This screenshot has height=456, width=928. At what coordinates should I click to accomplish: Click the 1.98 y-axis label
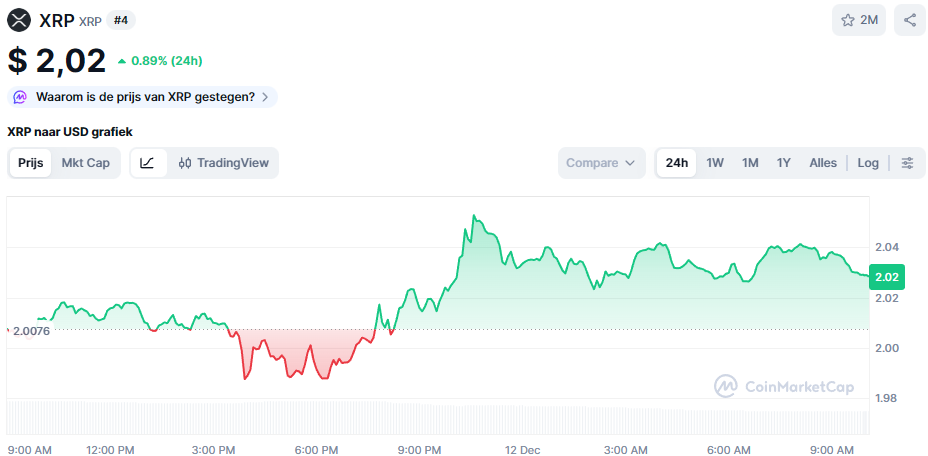coord(887,399)
